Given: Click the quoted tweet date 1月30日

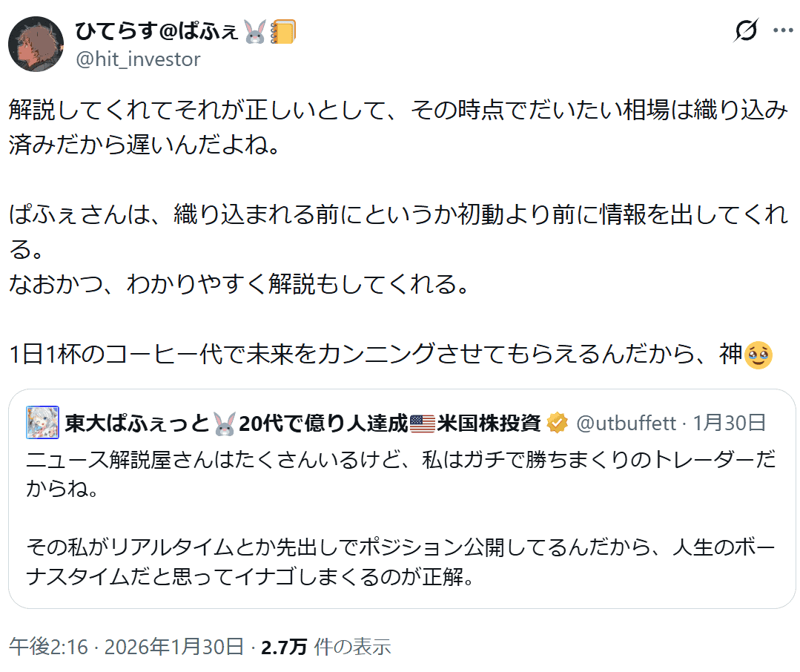Looking at the screenshot, I should [x=730, y=424].
